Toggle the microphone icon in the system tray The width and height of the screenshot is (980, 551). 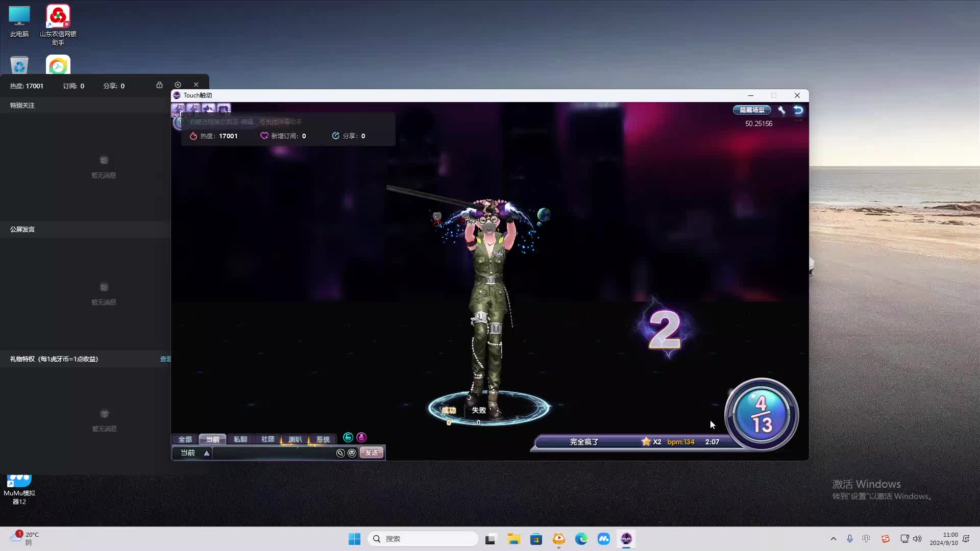click(x=850, y=538)
